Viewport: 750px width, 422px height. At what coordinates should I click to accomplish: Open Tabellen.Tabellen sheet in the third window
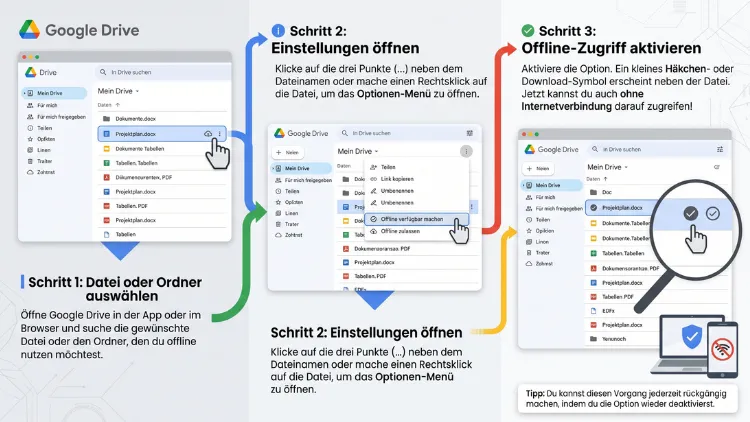619,253
